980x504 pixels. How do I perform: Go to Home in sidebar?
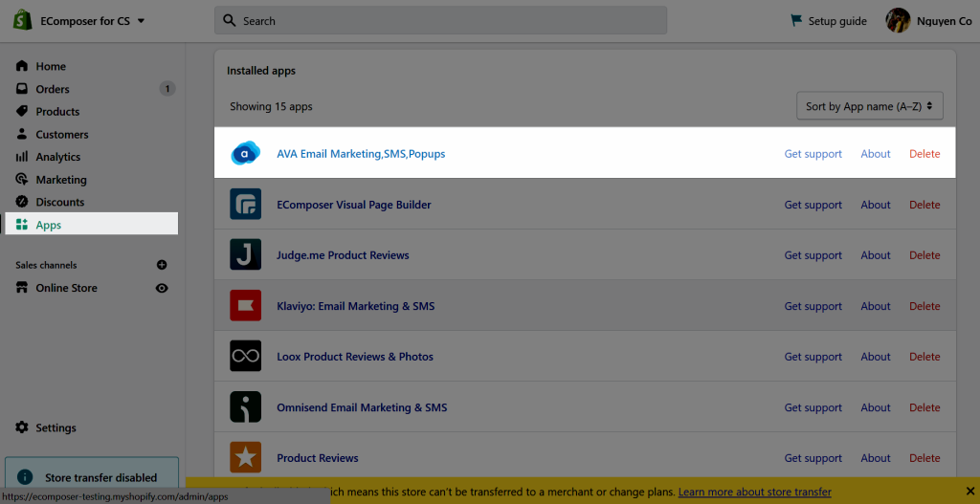[51, 66]
